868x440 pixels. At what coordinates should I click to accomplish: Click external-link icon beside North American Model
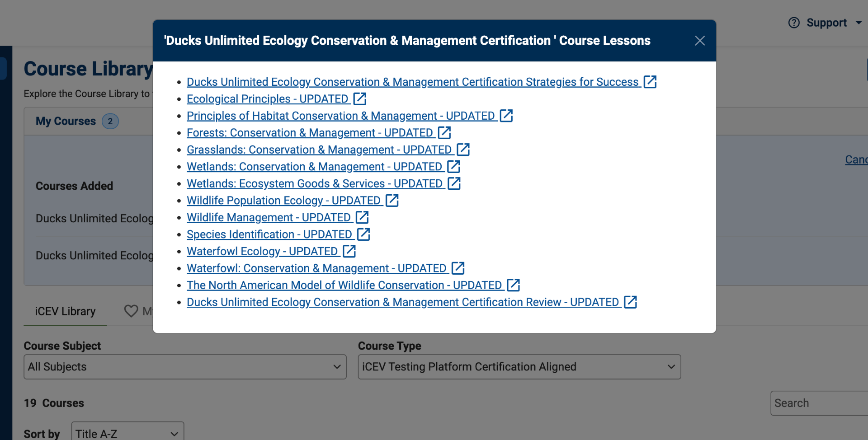point(514,285)
